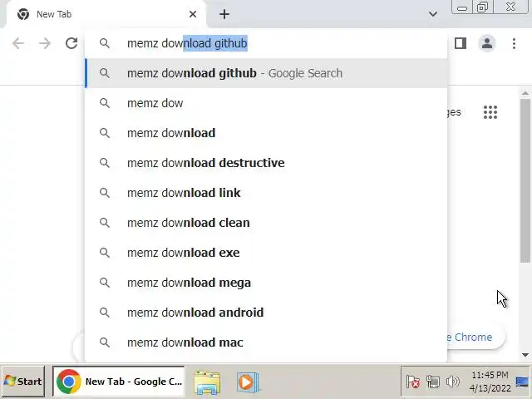
Task: Open the side panel icon
Action: pyautogui.click(x=461, y=43)
